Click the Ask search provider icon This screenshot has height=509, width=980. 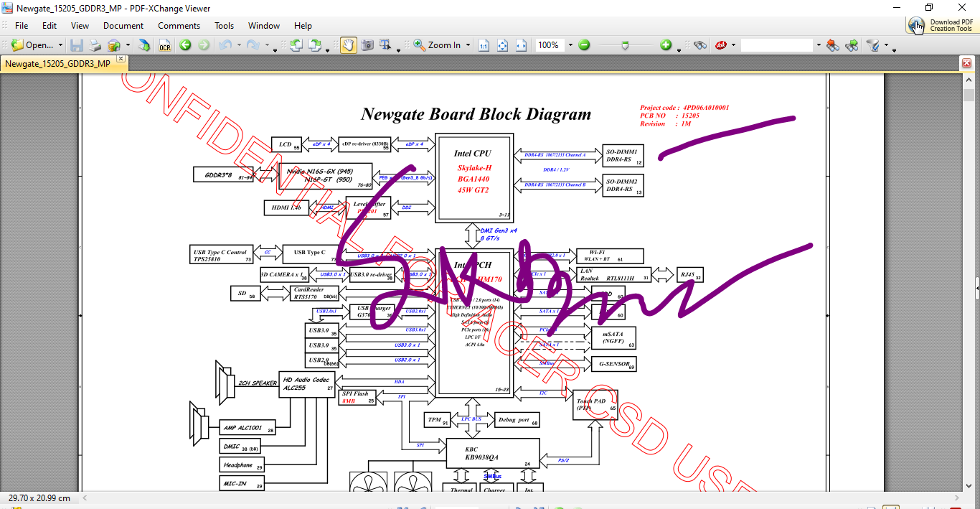pyautogui.click(x=720, y=45)
